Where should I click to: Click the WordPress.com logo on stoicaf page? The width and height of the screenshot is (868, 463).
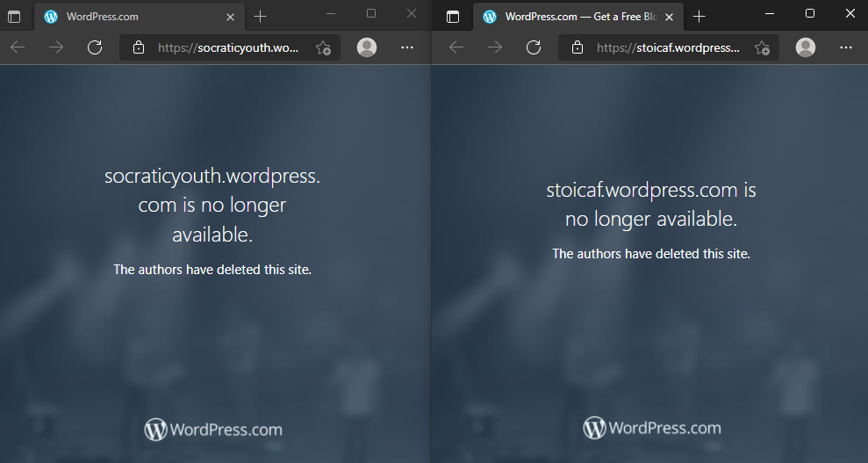[x=652, y=428]
